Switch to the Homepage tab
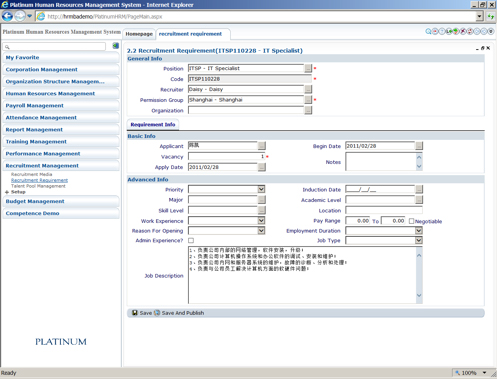The image size is (497, 379). 139,34
